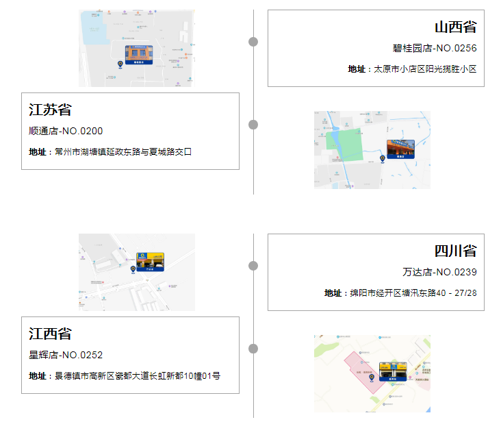Screen dimensions: 501x448
Task: Click the location pin on the 江苏省 map
Action: pos(383,159)
